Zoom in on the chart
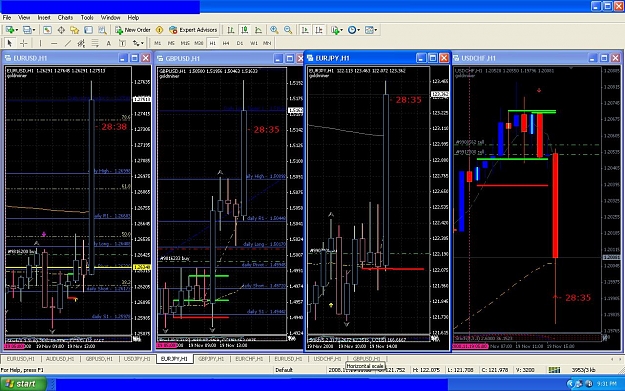Screen dimensions: 625x391 [274, 30]
